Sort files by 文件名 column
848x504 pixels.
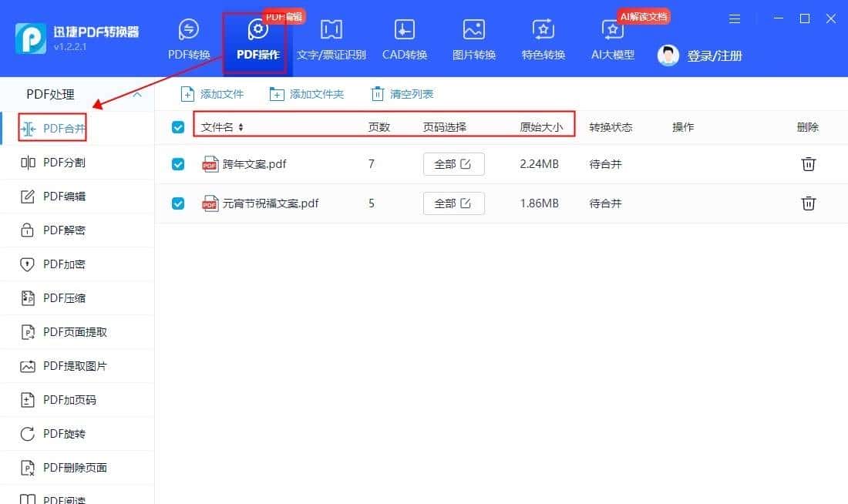tap(220, 126)
